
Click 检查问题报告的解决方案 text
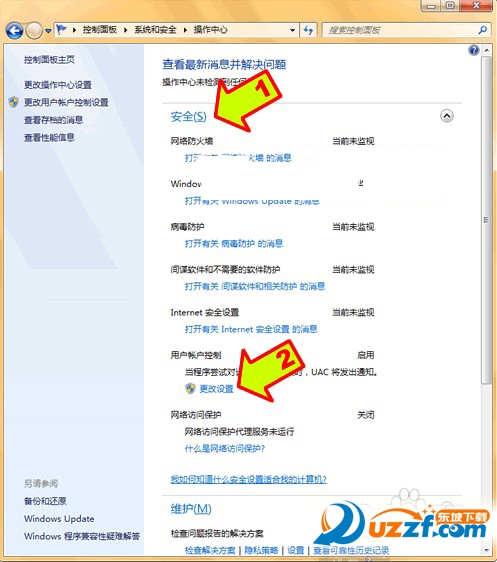(x=217, y=534)
